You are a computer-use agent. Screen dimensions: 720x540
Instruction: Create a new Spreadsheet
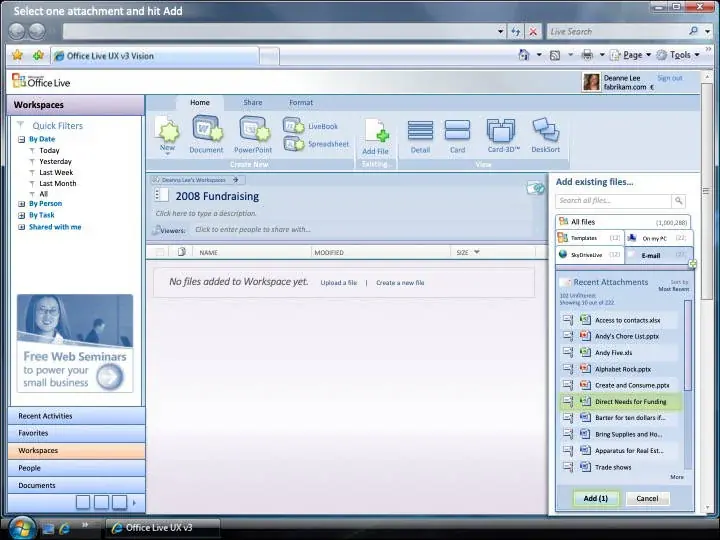point(316,144)
